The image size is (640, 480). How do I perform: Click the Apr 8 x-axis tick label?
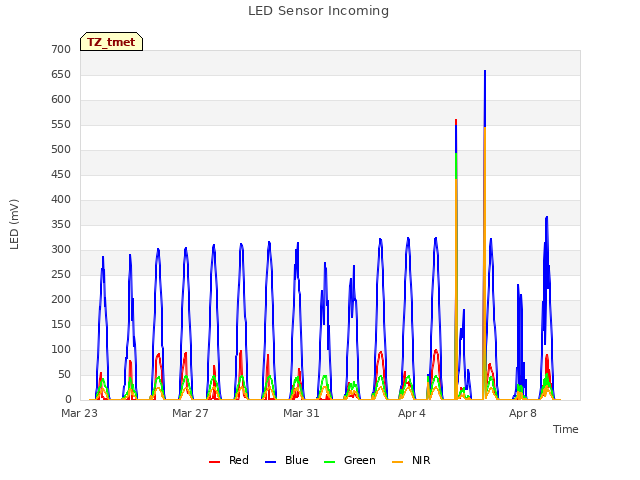(x=523, y=413)
